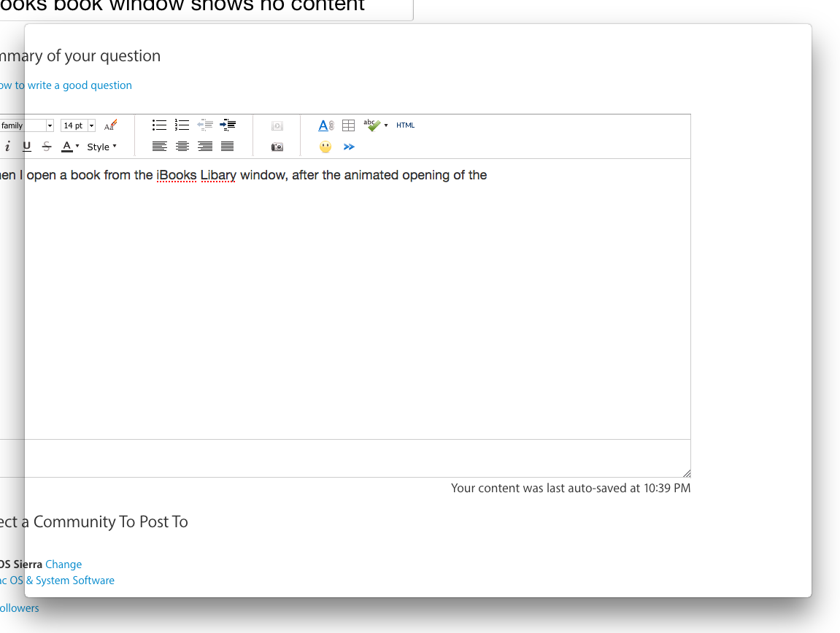Image resolution: width=840 pixels, height=633 pixels.
Task: Click the text color A icon
Action: pos(67,146)
